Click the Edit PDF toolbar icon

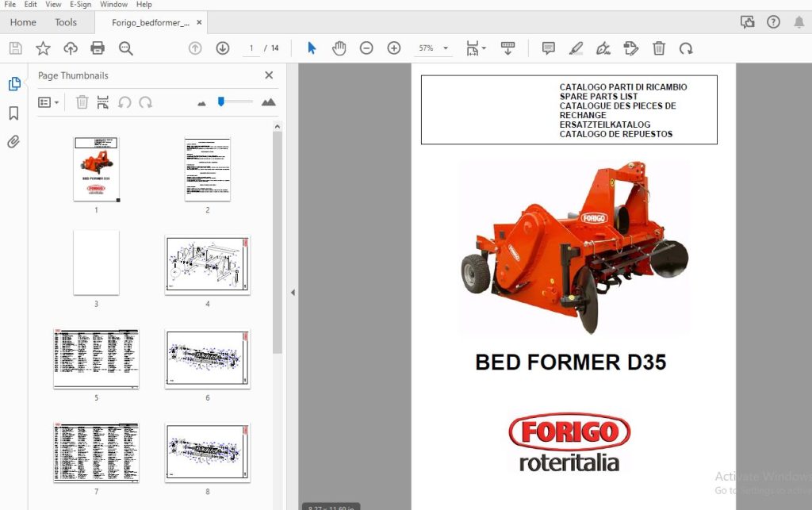[x=630, y=48]
